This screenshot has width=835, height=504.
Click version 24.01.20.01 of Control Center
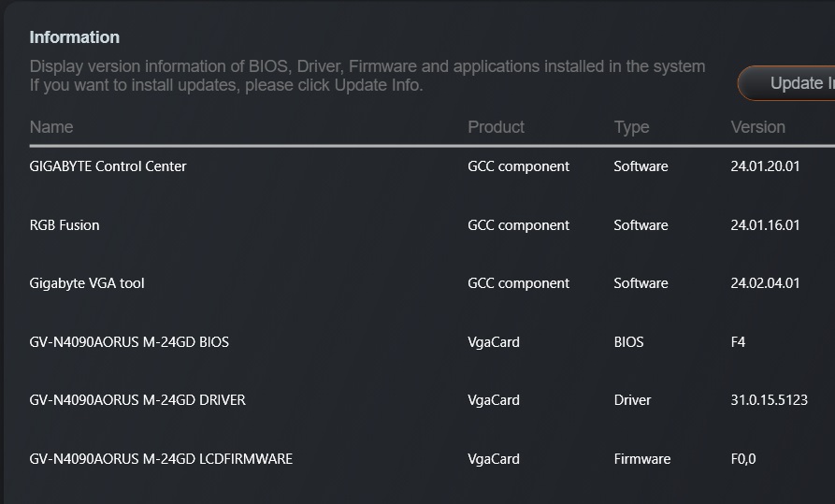click(765, 166)
